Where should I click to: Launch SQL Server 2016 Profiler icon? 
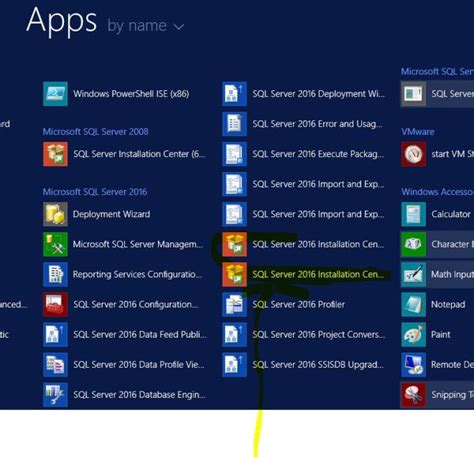pos(235,305)
